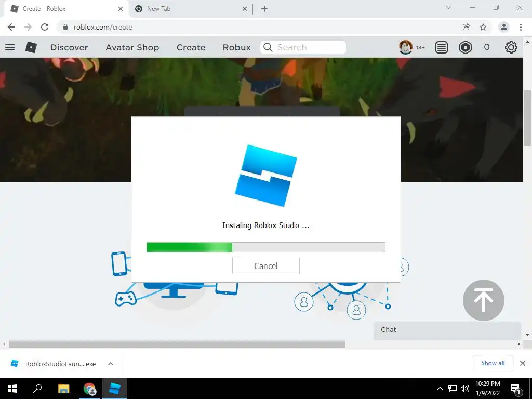Click the site lock security icon

click(65, 27)
